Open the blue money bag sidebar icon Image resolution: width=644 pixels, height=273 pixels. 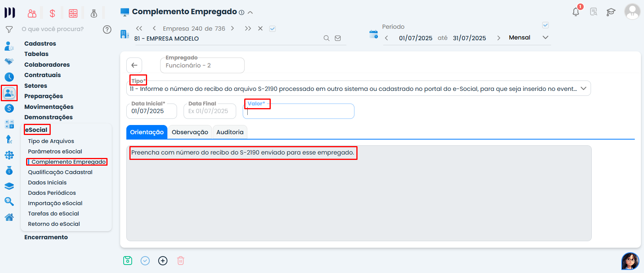click(9, 171)
